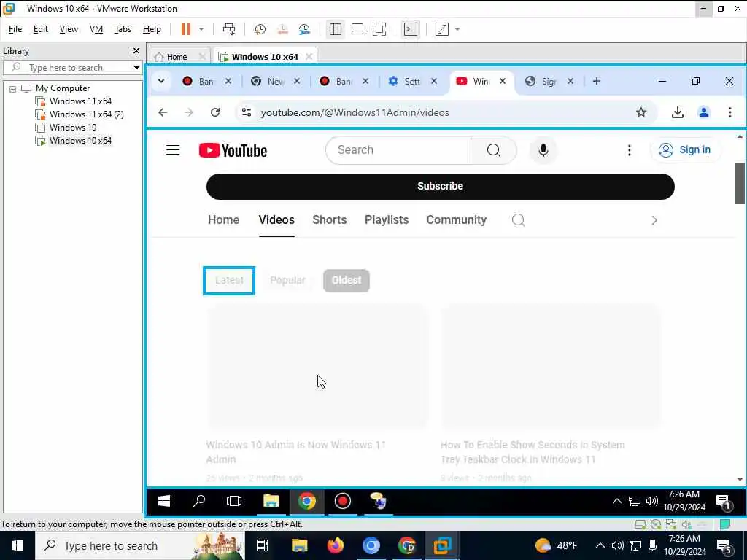Viewport: 747px width, 560px height.
Task: Open a new Chrome tab with the plus button
Action: (x=597, y=81)
